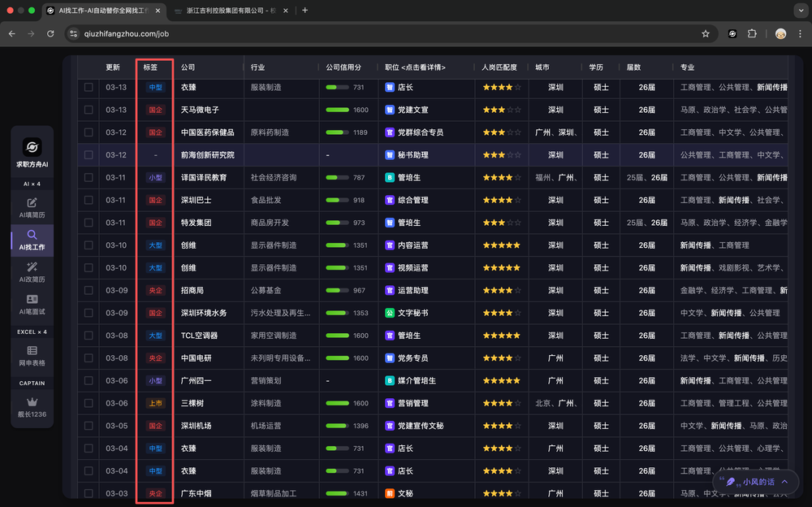The width and height of the screenshot is (812, 507).
Task: Tick the checkbox for 天马微电子 row
Action: pyautogui.click(x=89, y=110)
